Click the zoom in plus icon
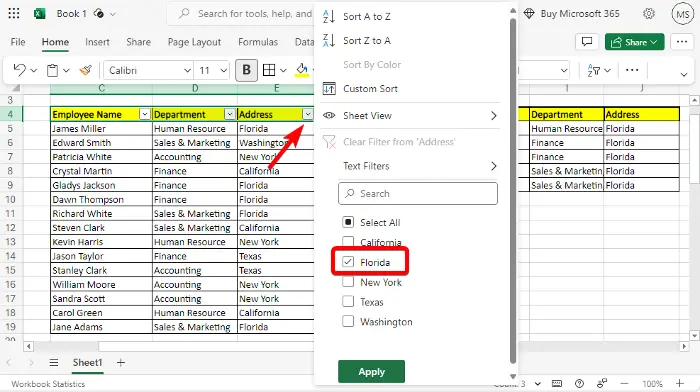This screenshot has height=392, width=700. pyautogui.click(x=679, y=384)
